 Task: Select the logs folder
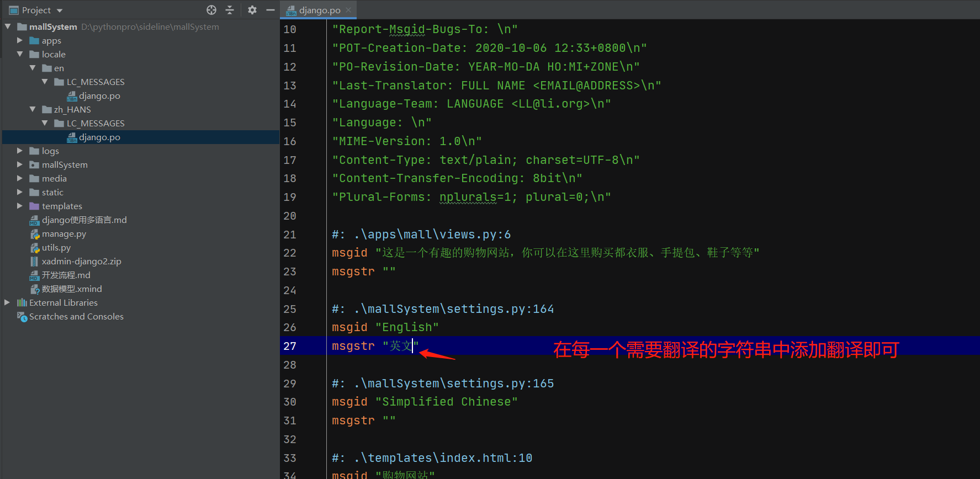pyautogui.click(x=50, y=151)
